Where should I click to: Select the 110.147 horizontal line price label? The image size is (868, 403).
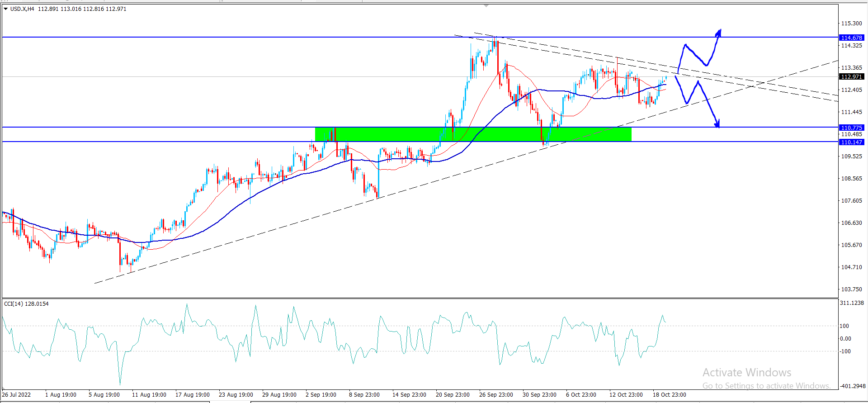[x=851, y=142]
